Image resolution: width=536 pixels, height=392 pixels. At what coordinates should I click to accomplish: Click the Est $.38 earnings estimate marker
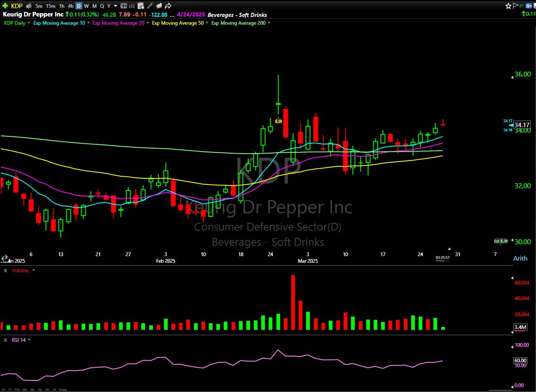click(501, 241)
